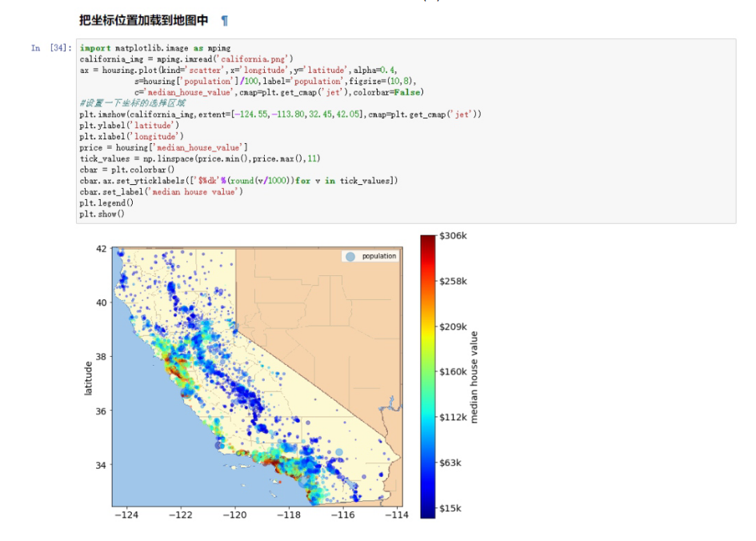Image resolution: width=756 pixels, height=541 pixels.
Task: Click the x-axis tick label −116
Action: (343, 515)
